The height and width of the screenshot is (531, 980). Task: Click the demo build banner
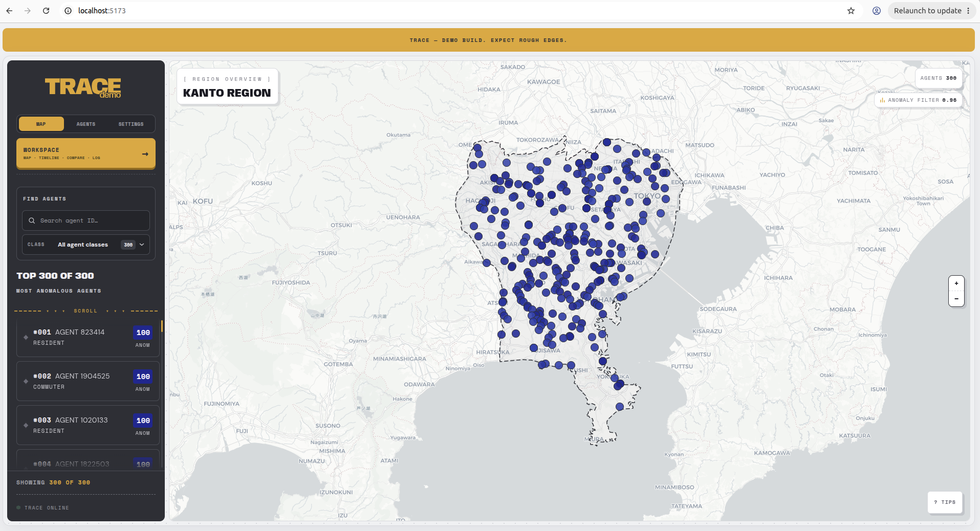pyautogui.click(x=489, y=40)
